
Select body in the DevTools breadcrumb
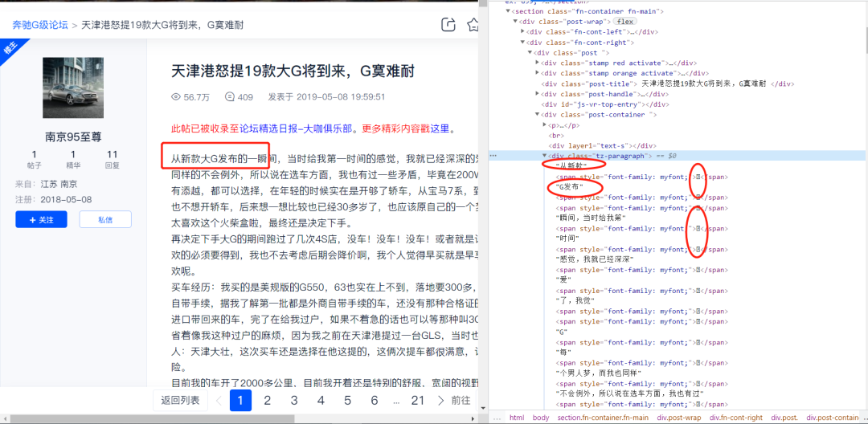[541, 418]
